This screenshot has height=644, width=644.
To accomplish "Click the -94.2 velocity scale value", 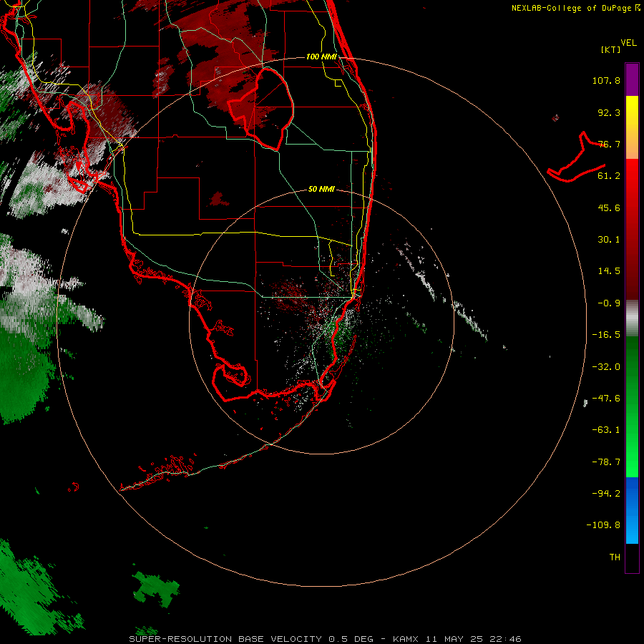I will (606, 494).
